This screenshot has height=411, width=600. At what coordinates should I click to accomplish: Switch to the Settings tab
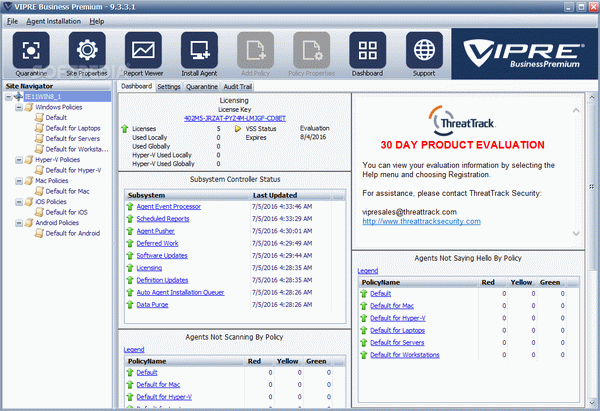point(169,87)
